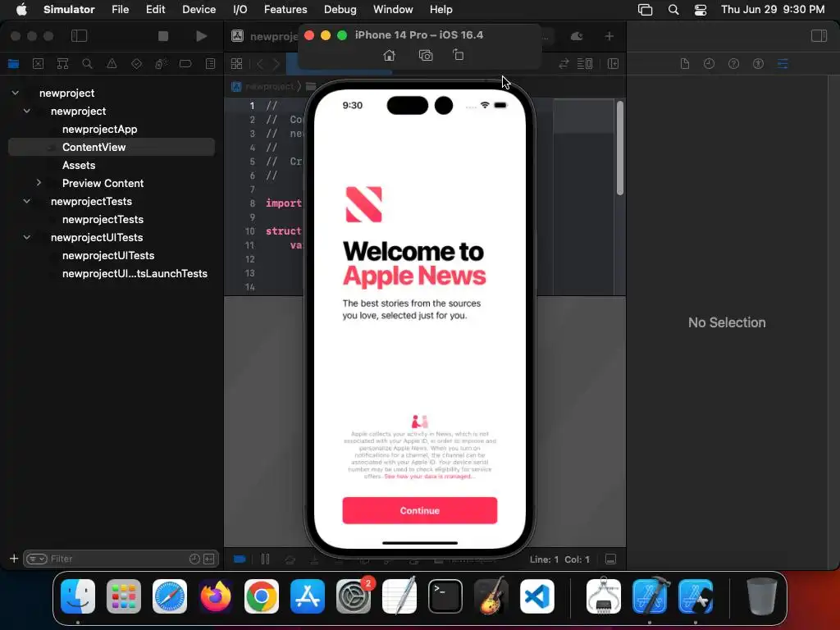Toggle source-controlled files filter icon

click(x=209, y=559)
